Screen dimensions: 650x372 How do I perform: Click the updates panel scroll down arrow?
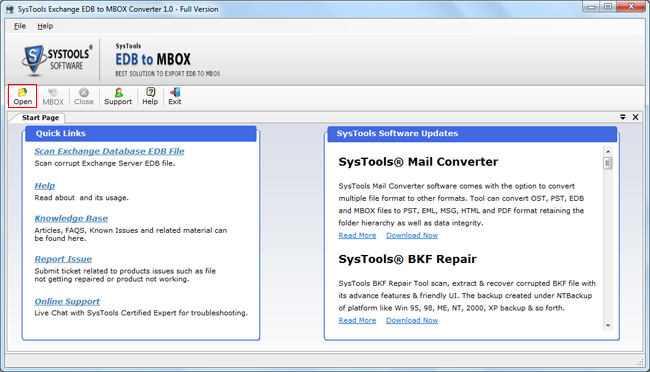pyautogui.click(x=608, y=326)
